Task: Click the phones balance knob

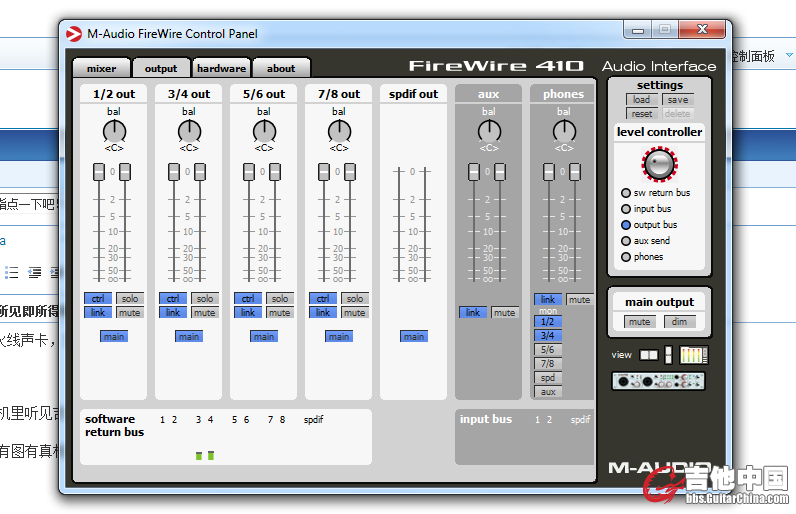Action: pyautogui.click(x=564, y=131)
